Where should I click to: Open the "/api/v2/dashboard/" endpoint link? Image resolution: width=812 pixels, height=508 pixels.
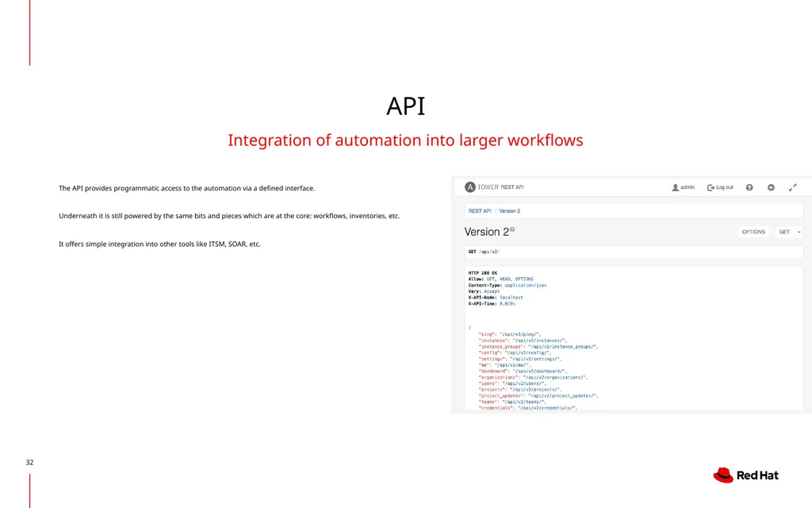coord(538,371)
